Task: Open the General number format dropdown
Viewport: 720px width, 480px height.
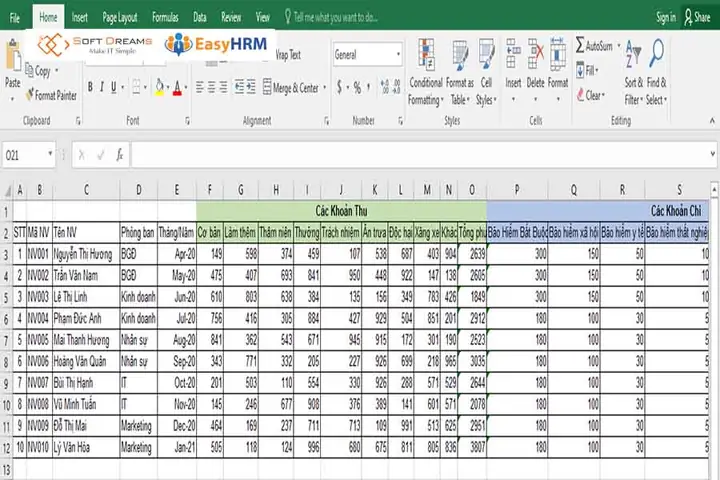Action: tap(398, 55)
